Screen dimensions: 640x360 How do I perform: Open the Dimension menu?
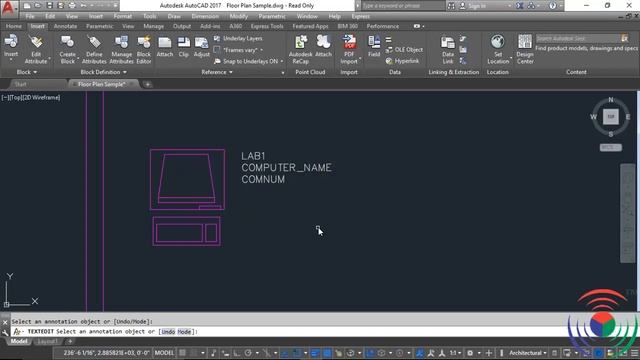[x=205, y=16]
